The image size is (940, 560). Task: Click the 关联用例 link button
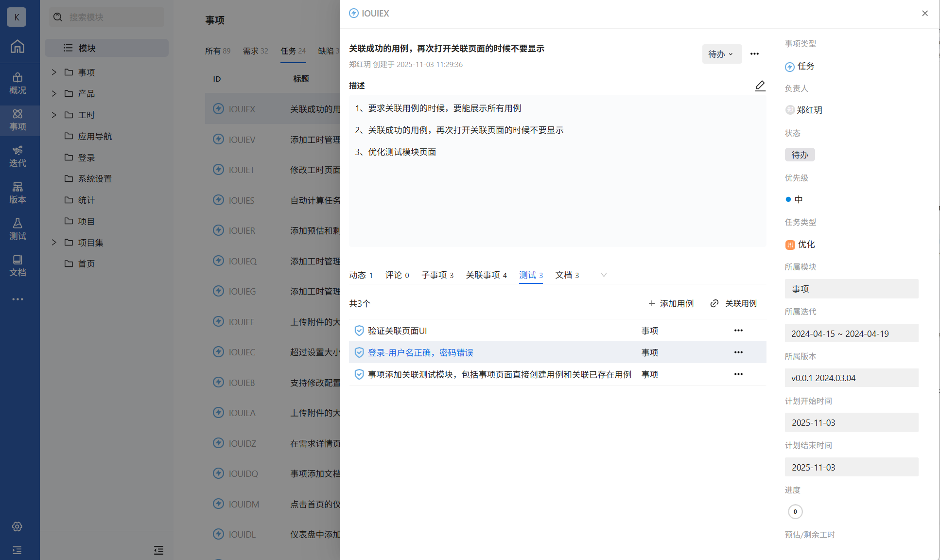733,304
